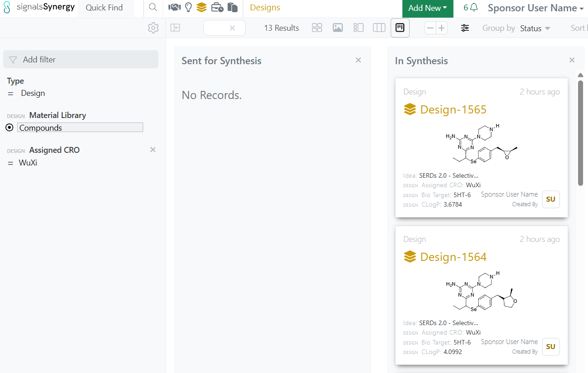Switch to grid tile view
This screenshot has width=588, height=373.
(317, 28)
